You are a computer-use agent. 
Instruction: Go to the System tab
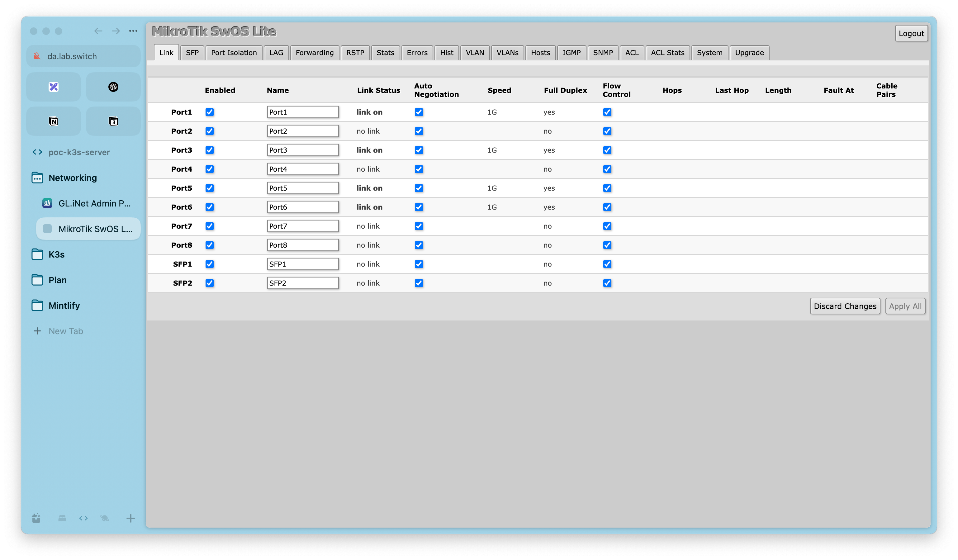coord(710,53)
